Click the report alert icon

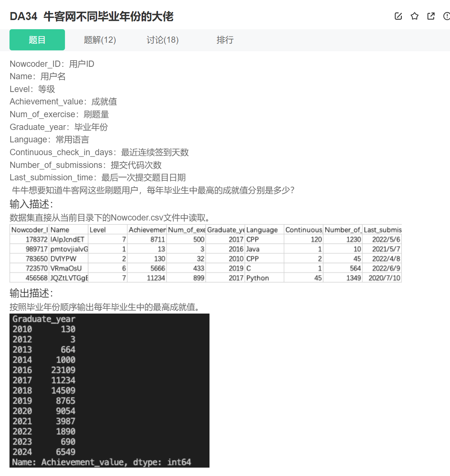coord(447,16)
